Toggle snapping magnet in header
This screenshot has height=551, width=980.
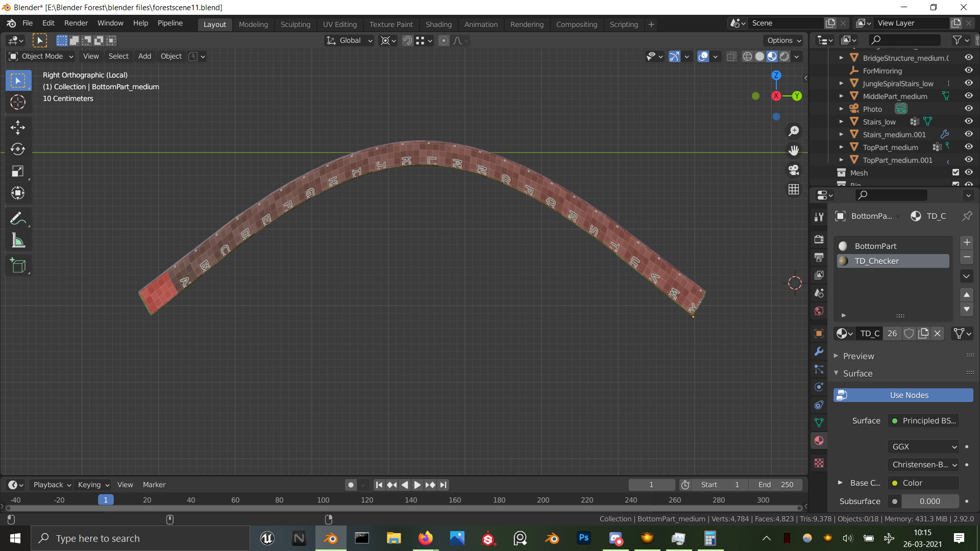click(x=407, y=41)
